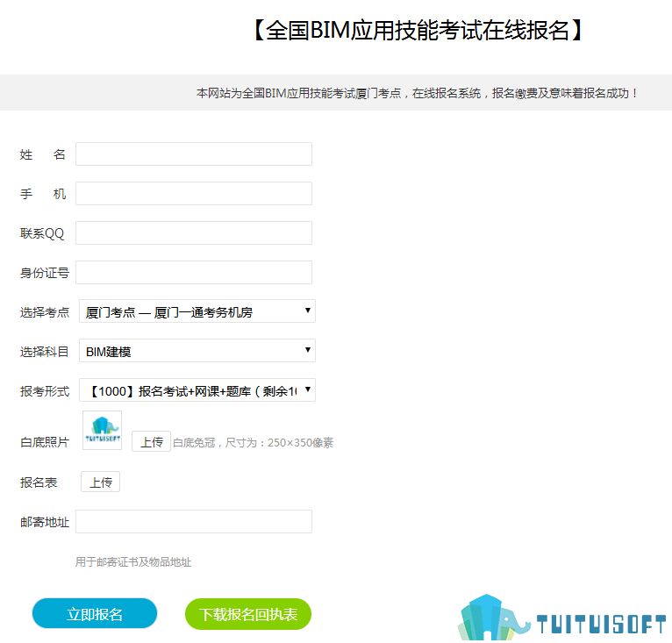Image resolution: width=672 pixels, height=643 pixels.
Task: Click the 姓名 name input field
Action: 194,154
